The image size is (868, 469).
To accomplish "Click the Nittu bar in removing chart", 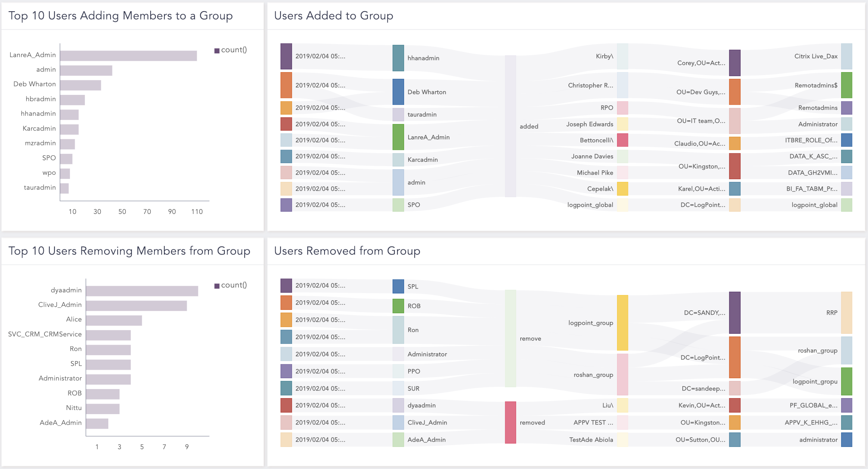I will (x=103, y=409).
